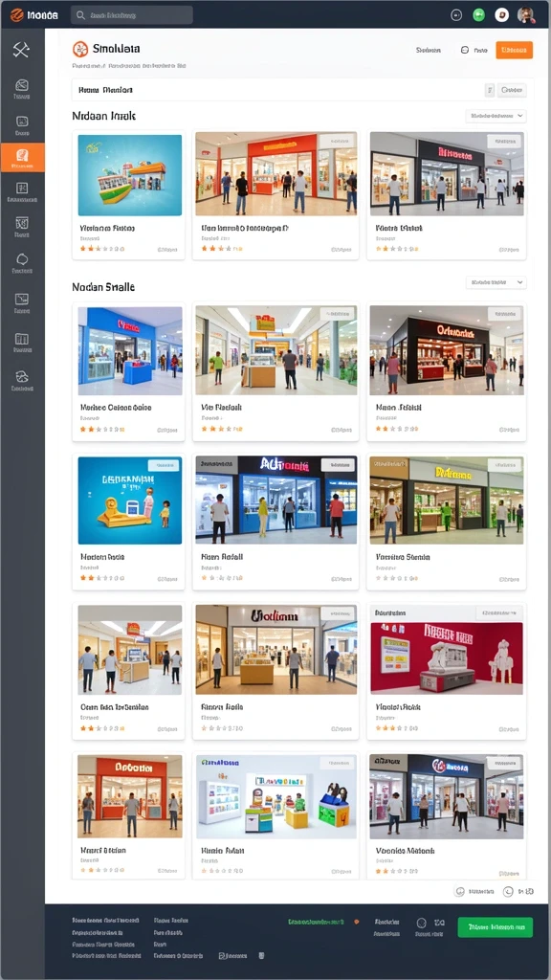
Task: Click the small trash icon in the footer
Action: pos(261,956)
